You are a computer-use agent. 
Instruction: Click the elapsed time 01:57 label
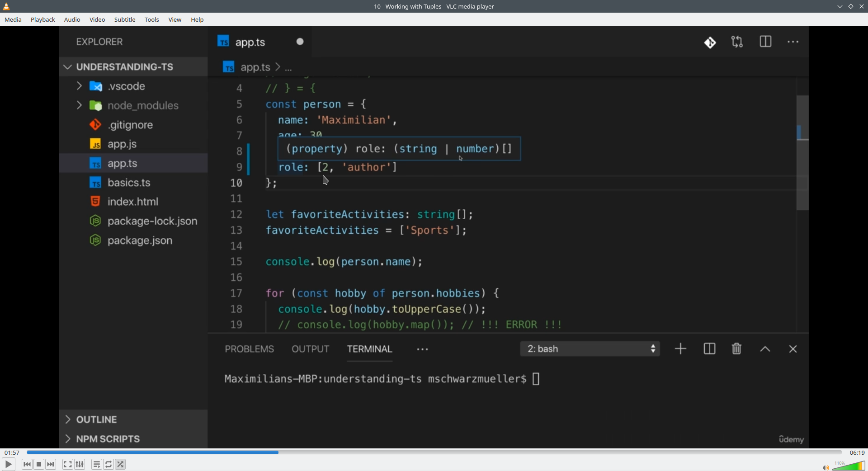point(12,452)
